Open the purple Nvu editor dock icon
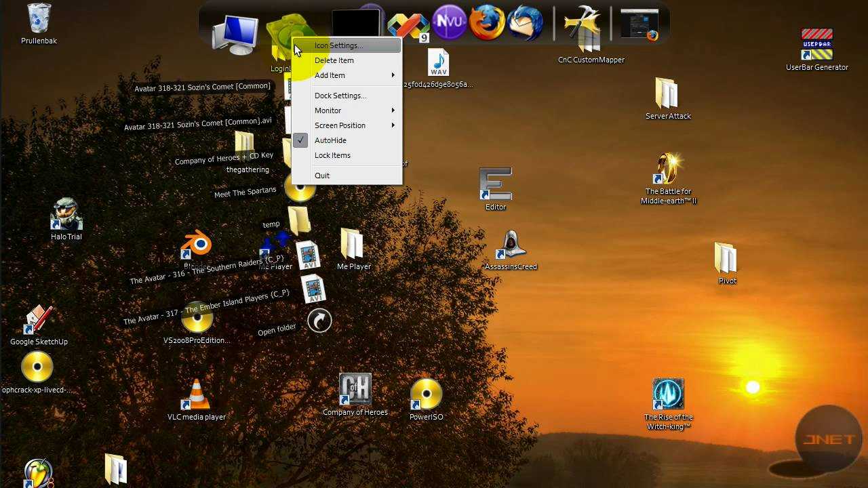Screen dimensions: 868x488 (450, 22)
